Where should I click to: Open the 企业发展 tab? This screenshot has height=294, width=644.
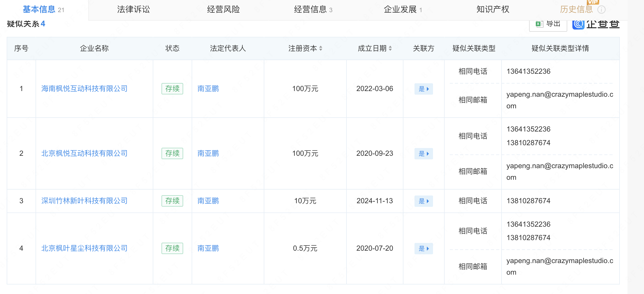pyautogui.click(x=400, y=10)
